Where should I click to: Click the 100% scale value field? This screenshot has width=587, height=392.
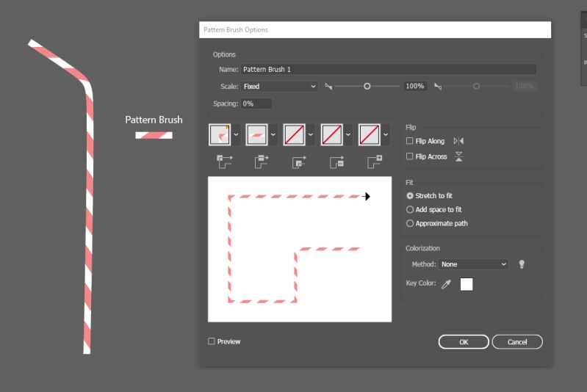click(415, 87)
